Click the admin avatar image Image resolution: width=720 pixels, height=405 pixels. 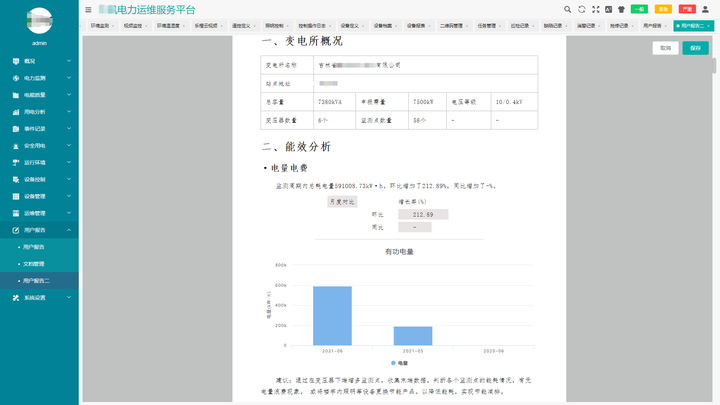(x=39, y=21)
